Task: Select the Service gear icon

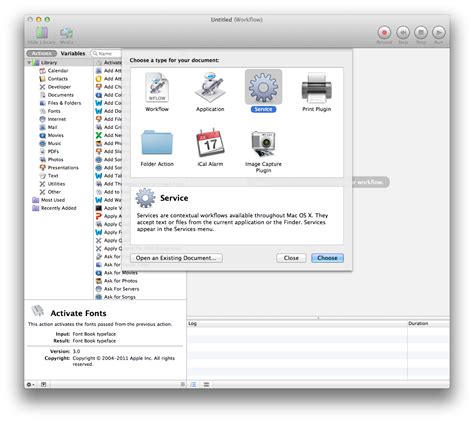Action: coord(263,87)
